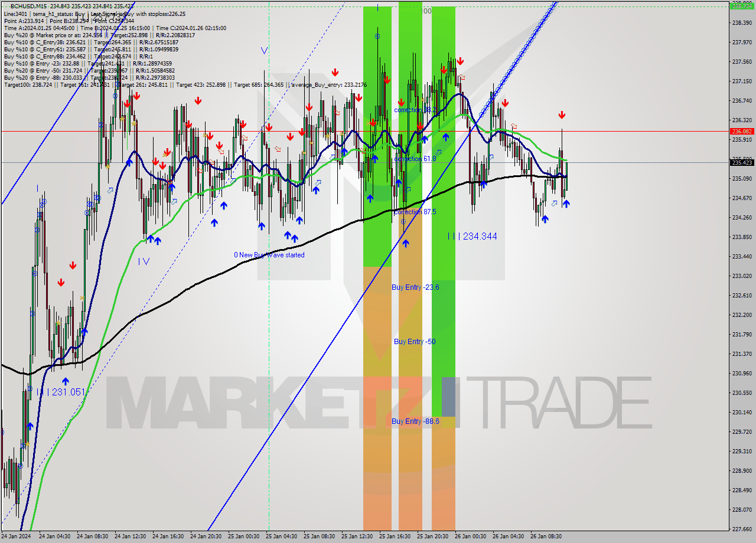
Task: Select the 'Buy Entry -88.6' chart label
Action: [x=415, y=421]
